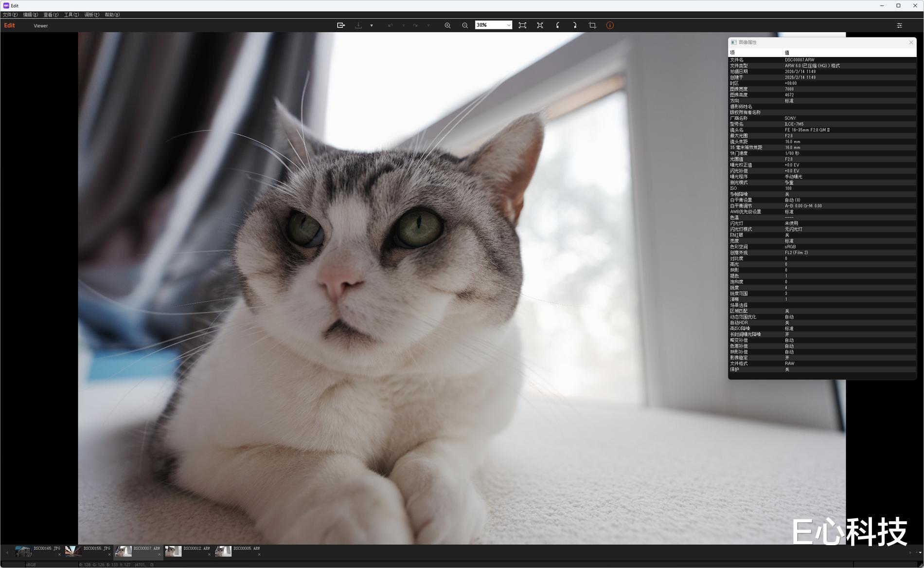Zoom in with the magnifier plus icon

point(447,25)
